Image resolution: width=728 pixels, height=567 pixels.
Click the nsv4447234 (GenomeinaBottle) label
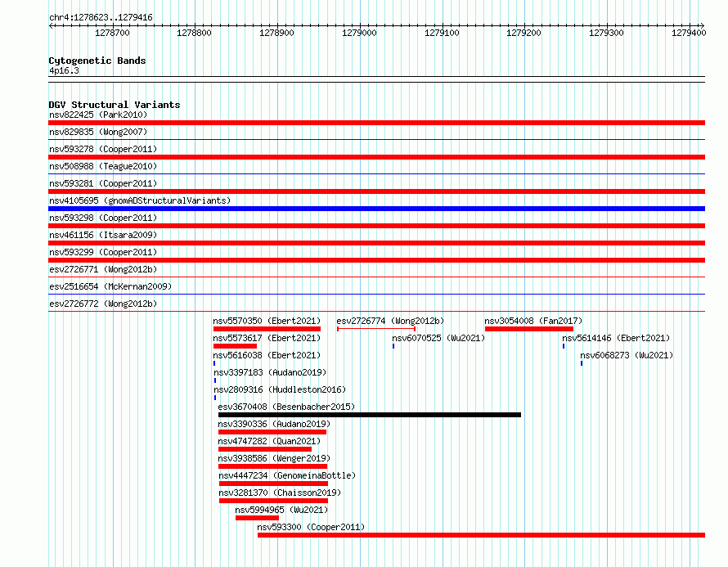tap(287, 475)
